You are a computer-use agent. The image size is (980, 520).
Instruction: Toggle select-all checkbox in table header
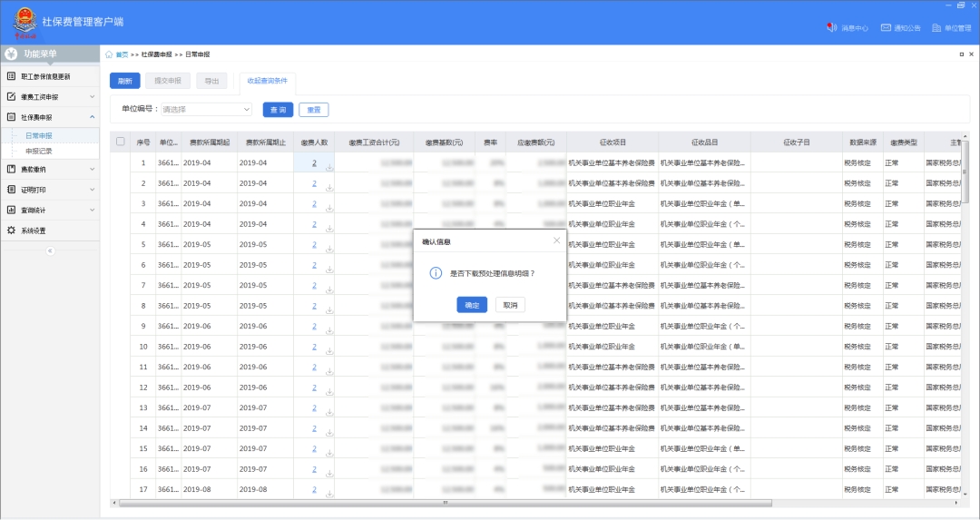coord(121,142)
